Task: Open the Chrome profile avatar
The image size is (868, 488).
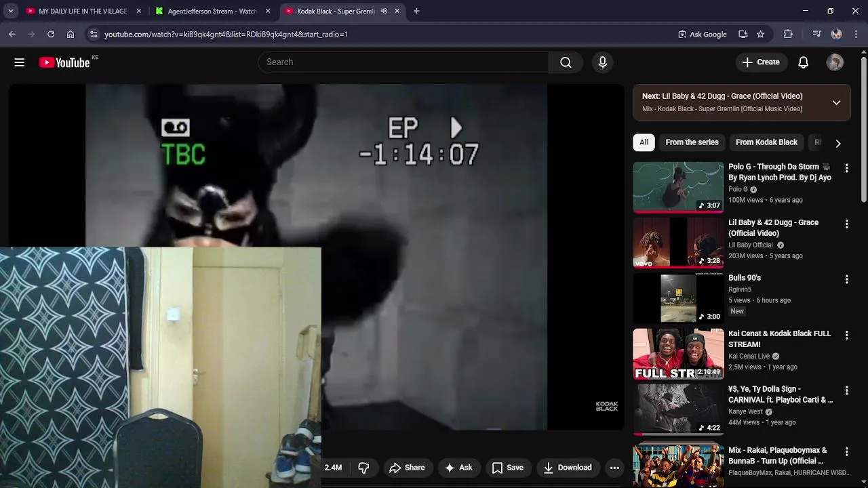Action: tap(836, 34)
